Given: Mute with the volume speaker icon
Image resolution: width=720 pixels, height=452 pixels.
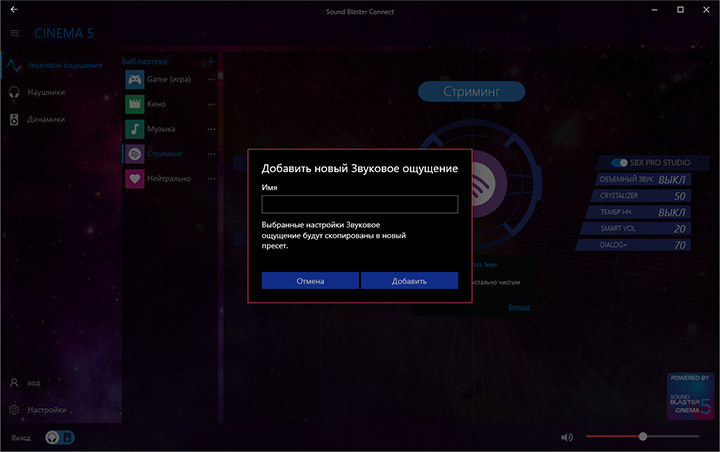Looking at the screenshot, I should pos(567,437).
